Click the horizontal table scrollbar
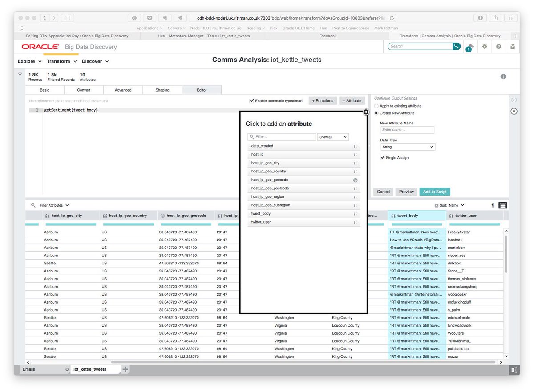This screenshot has width=534, height=392. (x=303, y=362)
